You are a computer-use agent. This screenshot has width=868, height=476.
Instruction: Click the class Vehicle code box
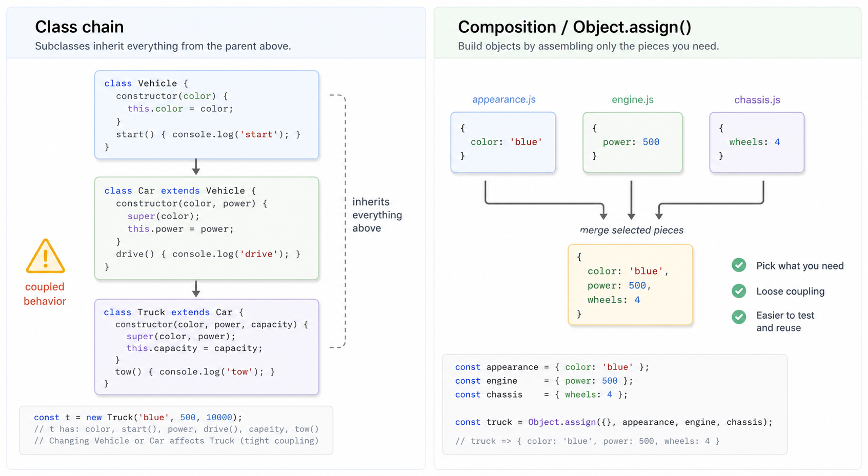tap(207, 115)
